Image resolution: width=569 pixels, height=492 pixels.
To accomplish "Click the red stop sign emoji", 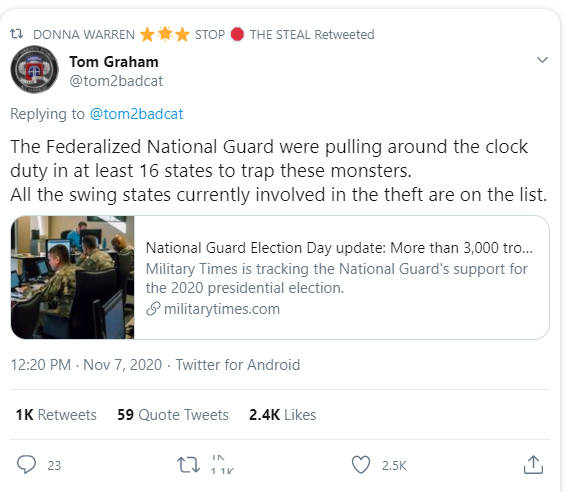I will 237,34.
